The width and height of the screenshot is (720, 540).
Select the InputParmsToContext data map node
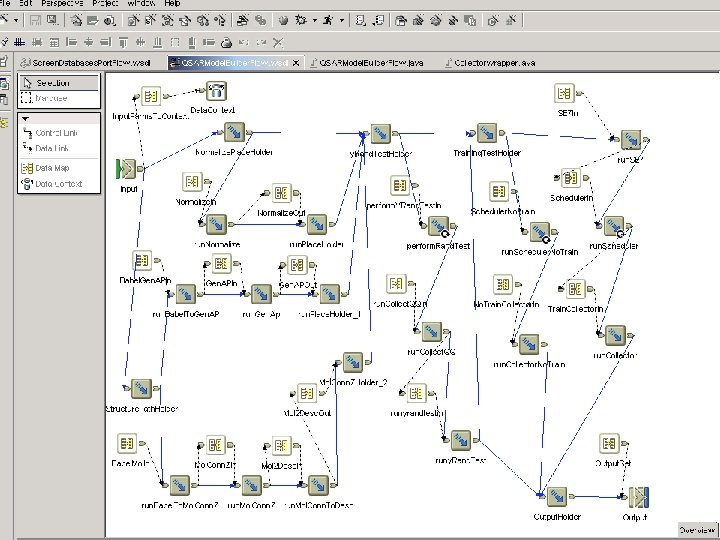[151, 96]
